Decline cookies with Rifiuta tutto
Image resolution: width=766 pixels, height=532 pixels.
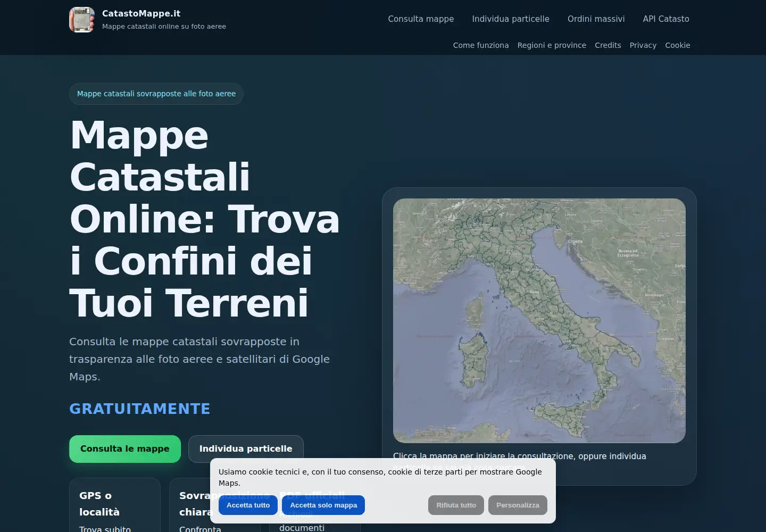coord(456,505)
